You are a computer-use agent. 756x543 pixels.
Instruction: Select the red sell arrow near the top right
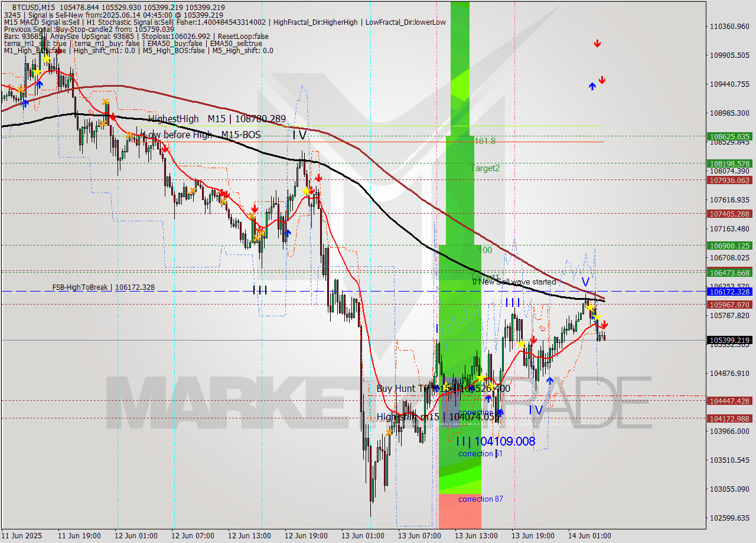click(x=597, y=42)
